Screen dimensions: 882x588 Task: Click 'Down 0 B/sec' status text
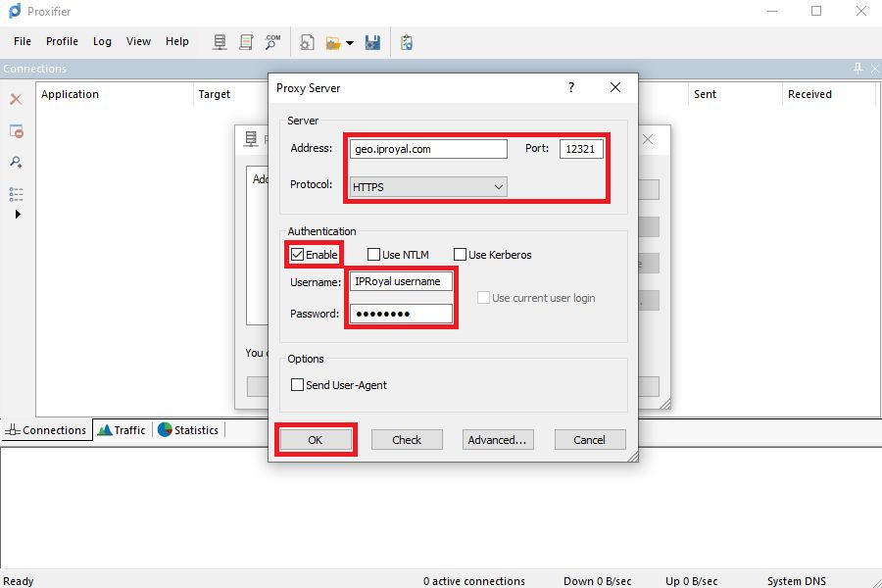598,581
